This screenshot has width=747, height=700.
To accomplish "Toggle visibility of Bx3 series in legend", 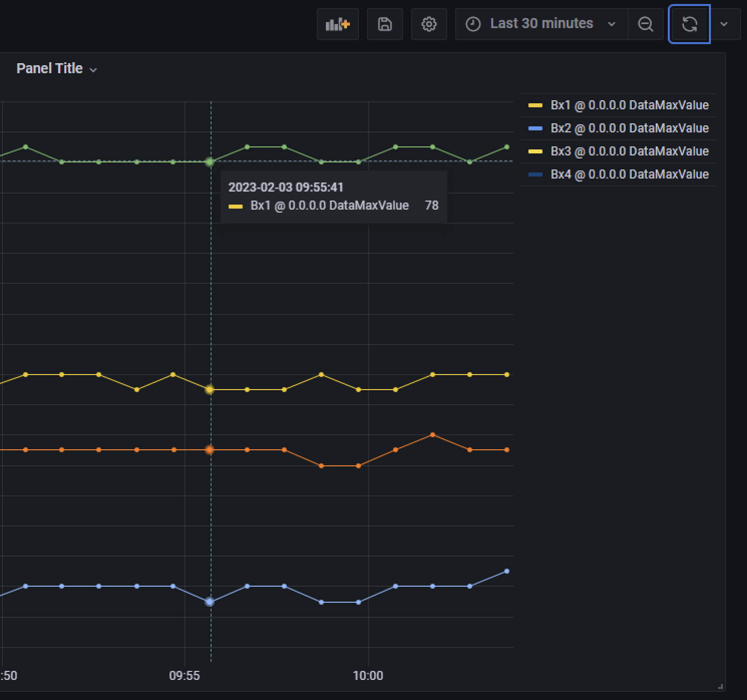I will (x=629, y=151).
